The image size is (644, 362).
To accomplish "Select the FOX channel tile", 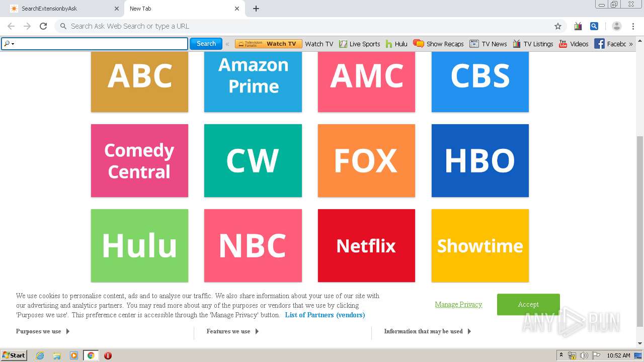I will coord(366,161).
